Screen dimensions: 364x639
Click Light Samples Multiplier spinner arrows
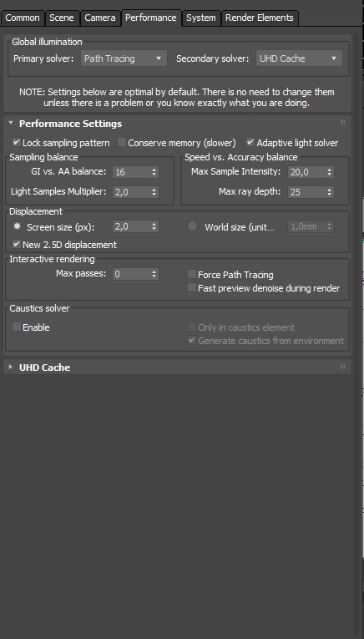point(154,192)
